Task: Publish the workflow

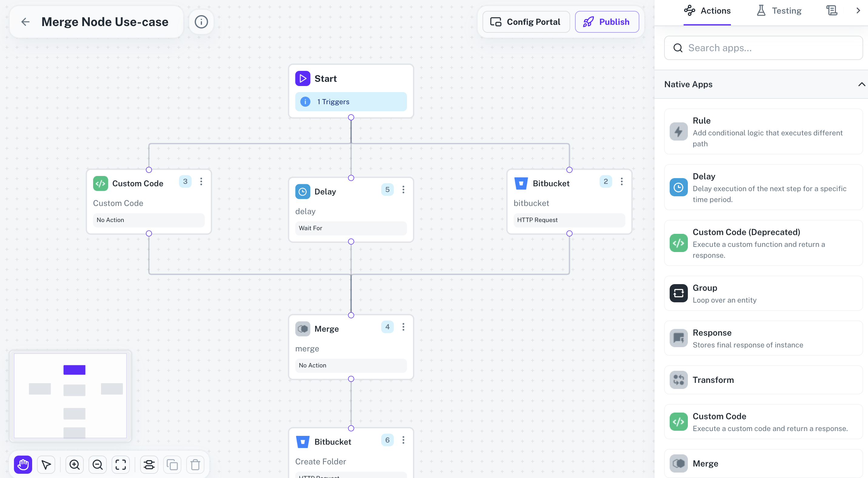Action: [607, 22]
